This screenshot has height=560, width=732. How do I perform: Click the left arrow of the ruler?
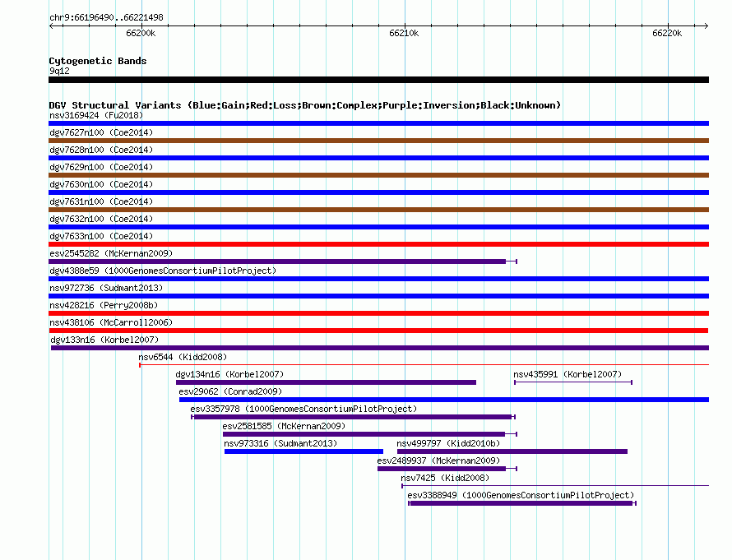[51, 26]
